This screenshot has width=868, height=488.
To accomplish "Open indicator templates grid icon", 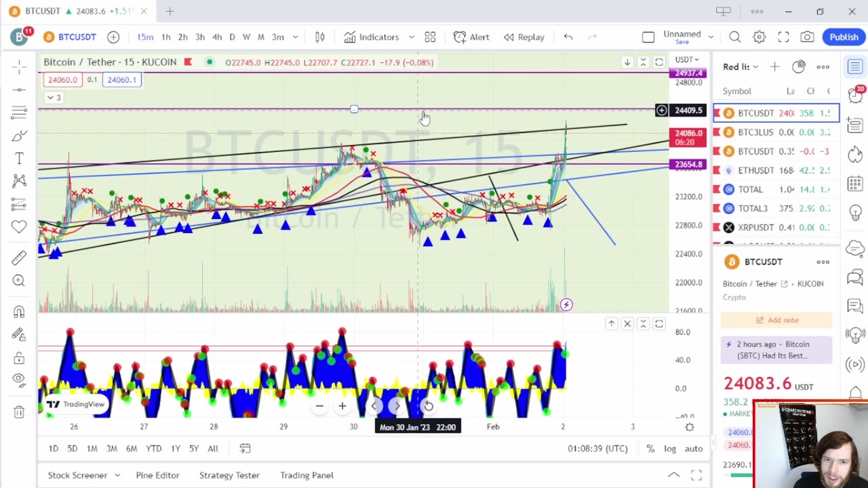I will coord(430,37).
